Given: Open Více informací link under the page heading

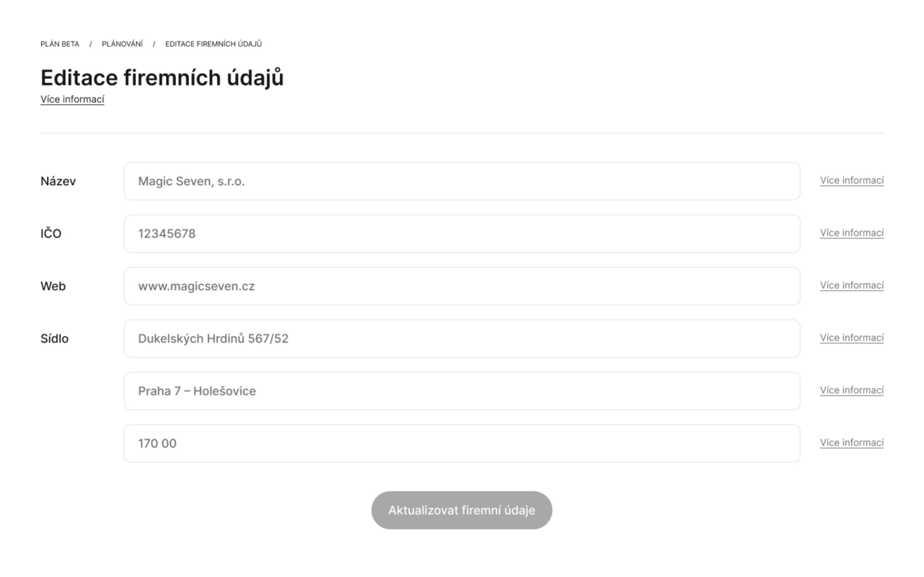Looking at the screenshot, I should point(72,99).
